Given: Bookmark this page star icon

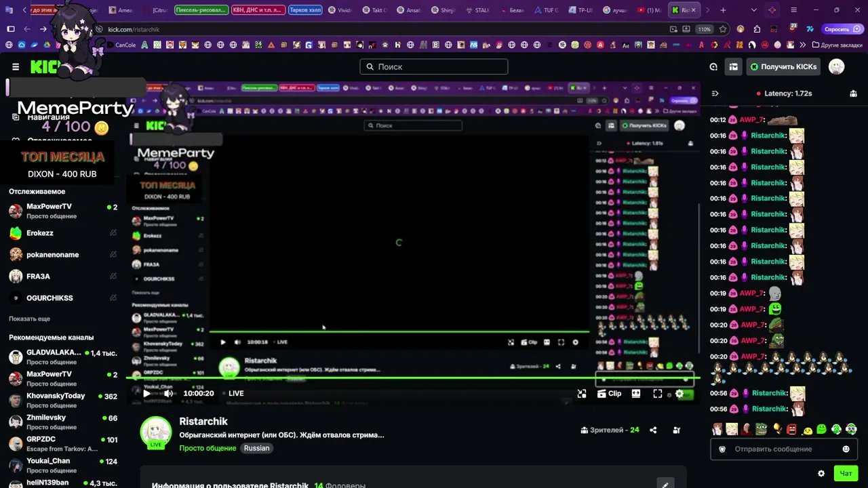Looking at the screenshot, I should (x=723, y=29).
